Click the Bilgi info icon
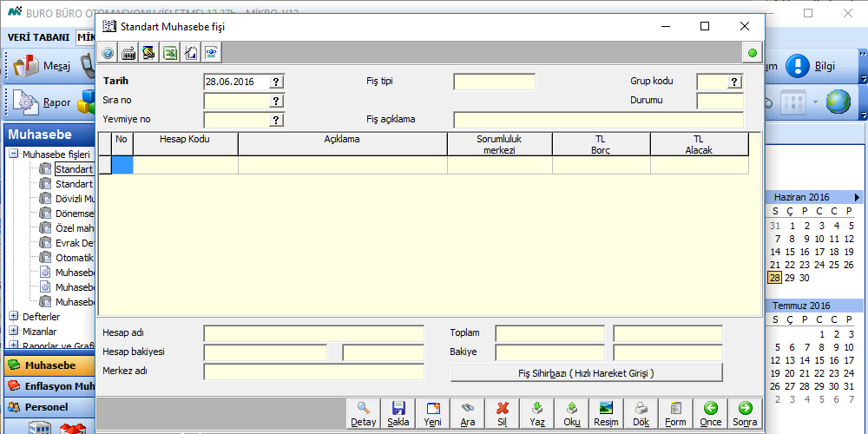 pyautogui.click(x=798, y=66)
